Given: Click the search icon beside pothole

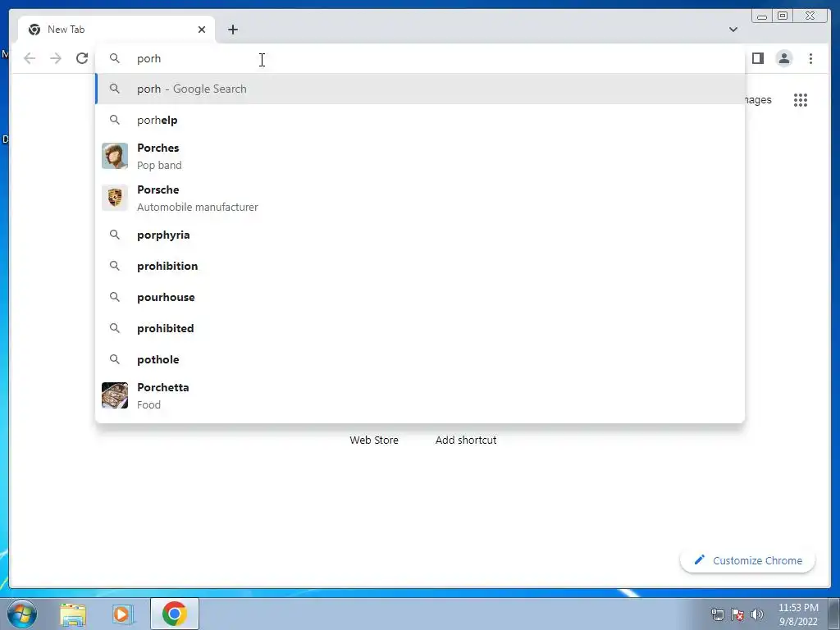Looking at the screenshot, I should tap(115, 359).
